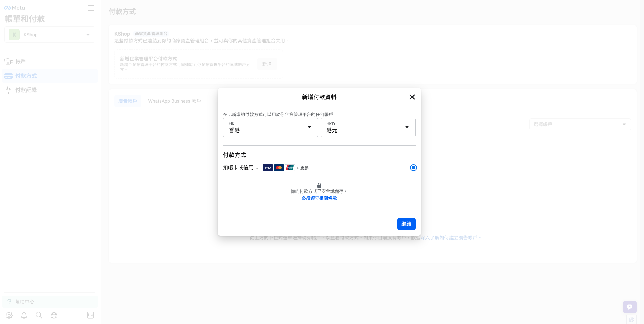The width and height of the screenshot is (644, 324).
Task: Click the 付款記錄 activity icon
Action: (x=8, y=90)
